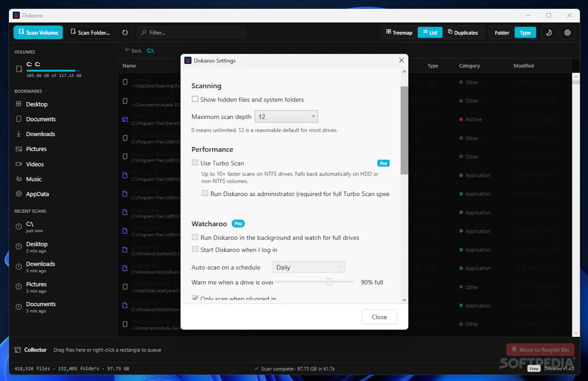Toggle dark mode moon icon
The image size is (588, 381).
[x=549, y=33]
